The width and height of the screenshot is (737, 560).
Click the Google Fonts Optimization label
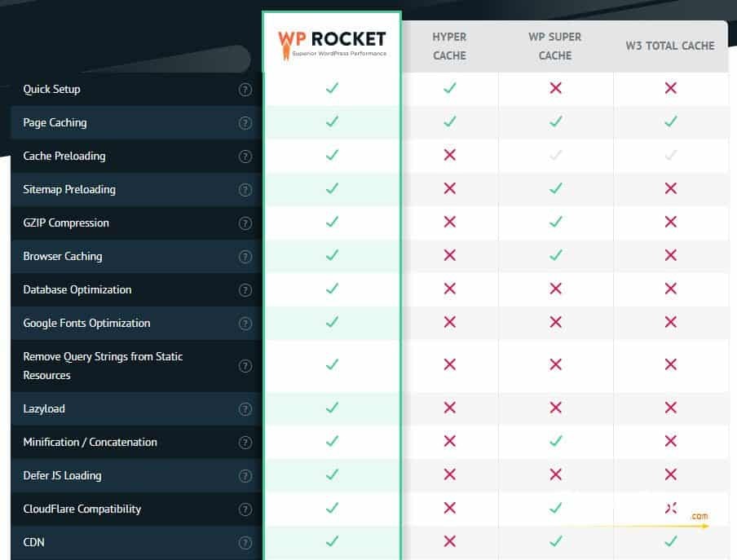tap(86, 324)
